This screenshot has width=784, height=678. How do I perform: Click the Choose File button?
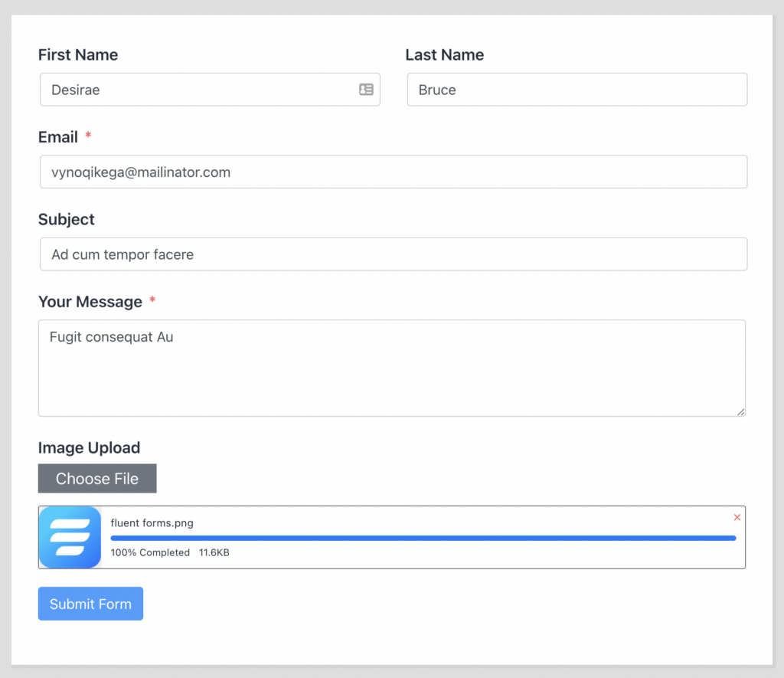tap(97, 478)
